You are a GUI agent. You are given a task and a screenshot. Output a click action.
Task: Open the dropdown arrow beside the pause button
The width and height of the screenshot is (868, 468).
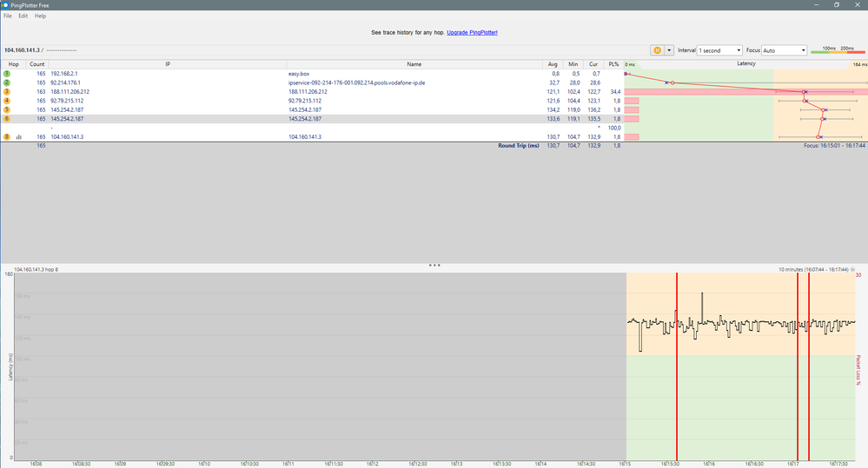point(669,50)
